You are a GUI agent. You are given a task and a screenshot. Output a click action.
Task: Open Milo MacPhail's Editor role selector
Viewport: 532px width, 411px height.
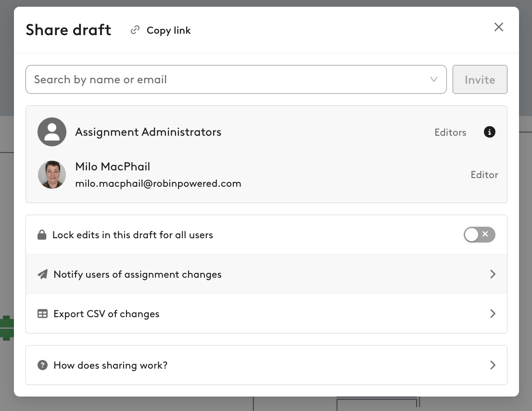click(484, 175)
